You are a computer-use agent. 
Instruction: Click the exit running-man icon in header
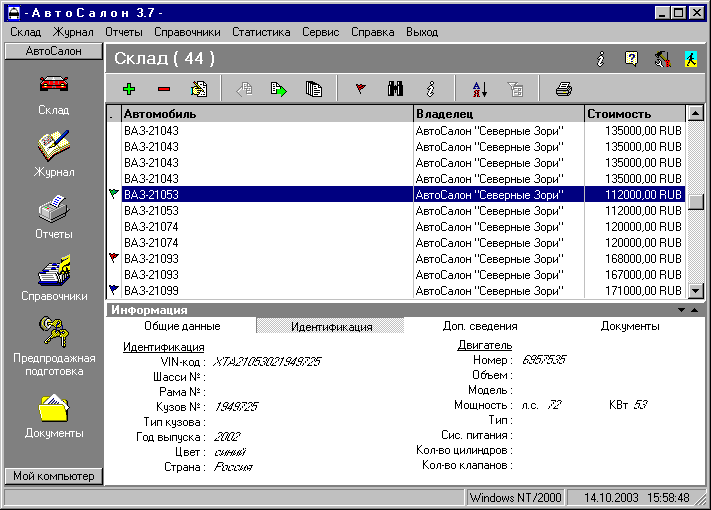pos(691,60)
